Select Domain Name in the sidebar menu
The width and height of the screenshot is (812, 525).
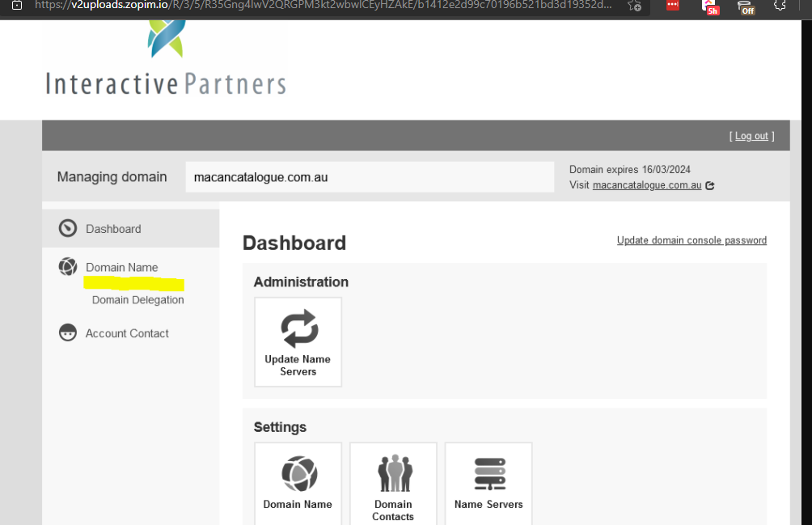pos(122,268)
